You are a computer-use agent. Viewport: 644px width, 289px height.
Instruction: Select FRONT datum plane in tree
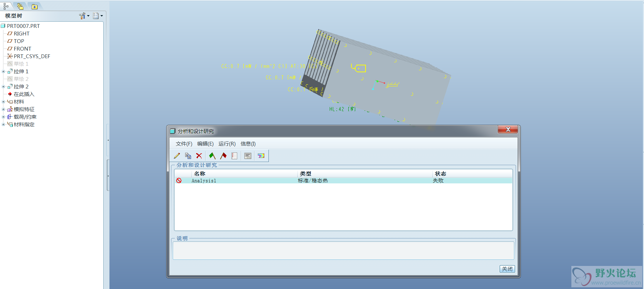[x=22, y=49]
